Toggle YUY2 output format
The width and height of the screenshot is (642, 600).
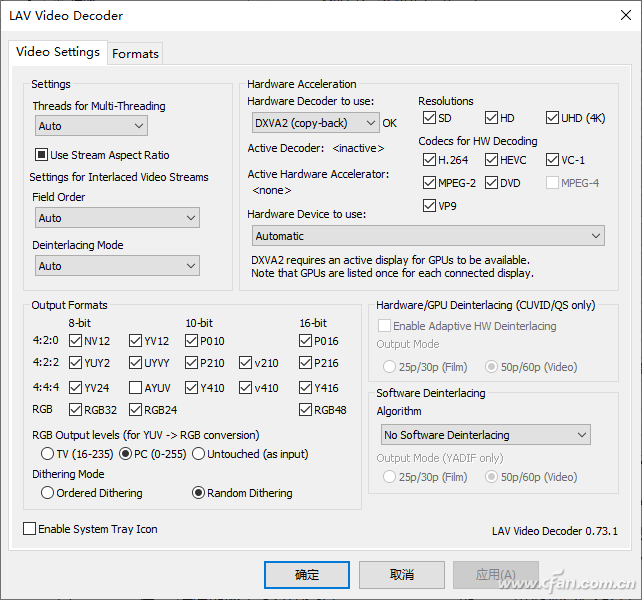75,363
